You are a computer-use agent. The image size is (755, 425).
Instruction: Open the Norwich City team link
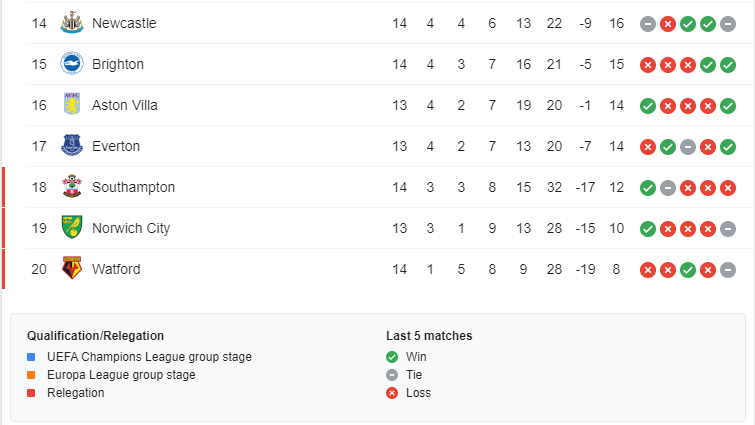131,228
